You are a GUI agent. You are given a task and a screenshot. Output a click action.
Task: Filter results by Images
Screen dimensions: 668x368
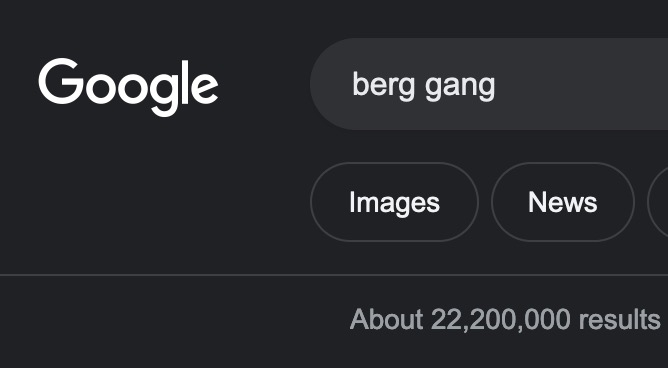click(x=394, y=202)
